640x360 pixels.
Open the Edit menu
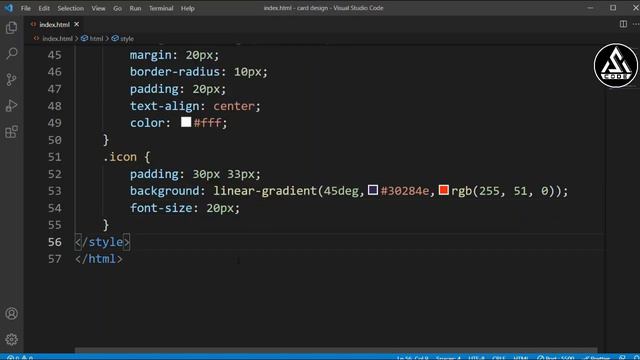44,8
